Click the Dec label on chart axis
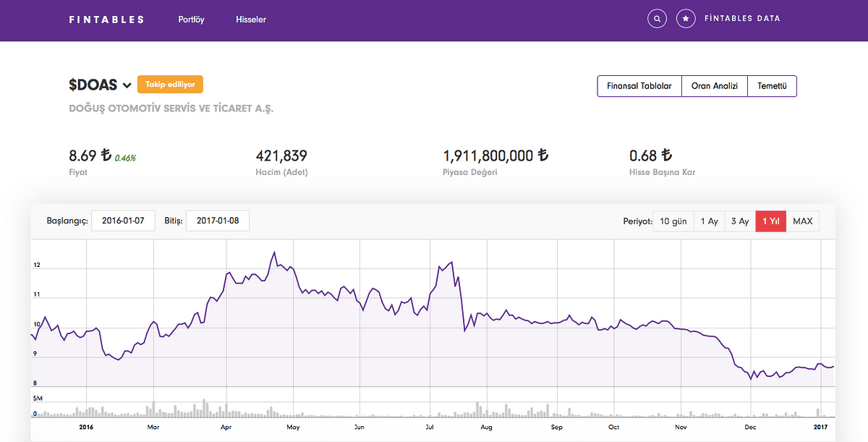868x442 pixels. [x=751, y=428]
